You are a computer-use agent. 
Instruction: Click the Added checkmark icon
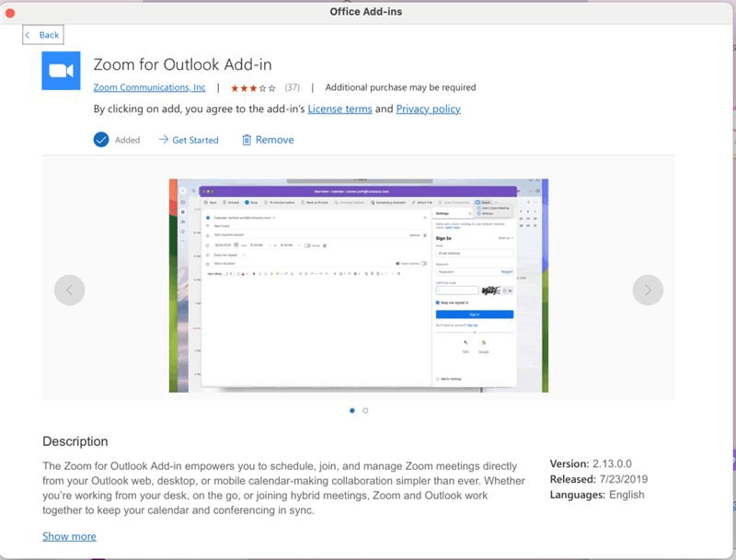pyautogui.click(x=101, y=140)
